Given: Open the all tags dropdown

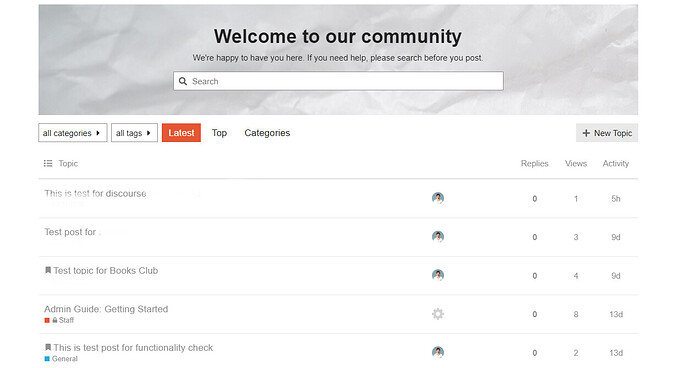Looking at the screenshot, I should pos(134,132).
